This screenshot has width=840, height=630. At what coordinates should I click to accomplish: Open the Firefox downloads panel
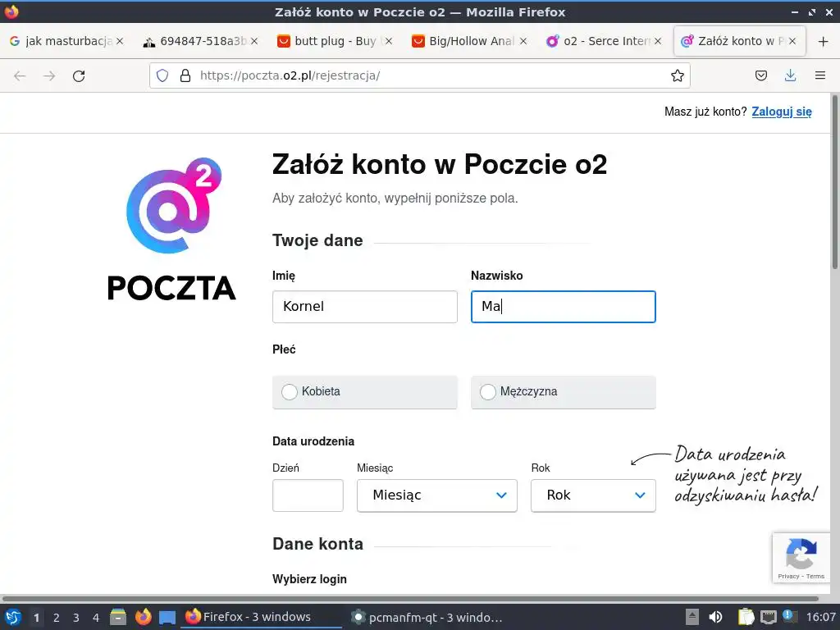coord(790,75)
